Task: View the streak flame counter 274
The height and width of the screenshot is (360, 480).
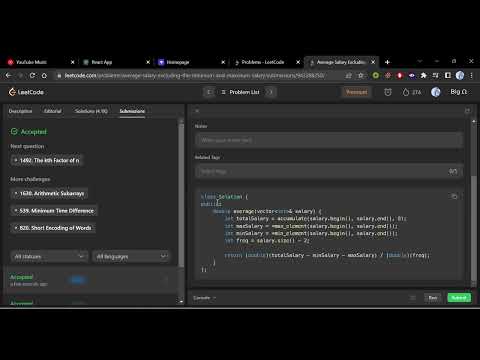Action: (x=412, y=92)
